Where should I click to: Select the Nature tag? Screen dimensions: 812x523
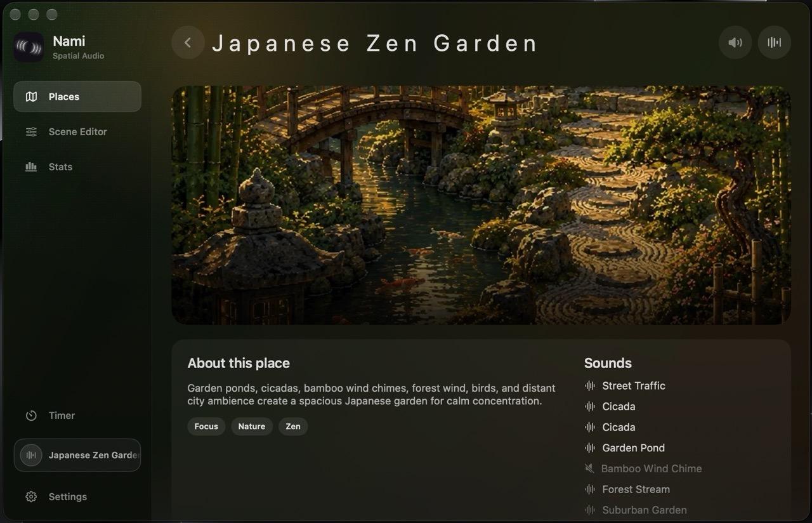tap(252, 427)
